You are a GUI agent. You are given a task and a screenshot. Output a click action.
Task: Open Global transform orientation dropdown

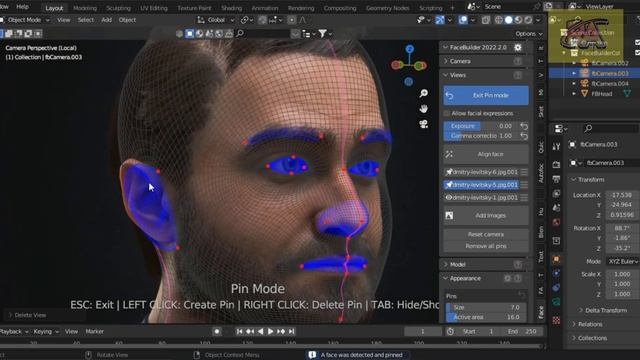216,20
